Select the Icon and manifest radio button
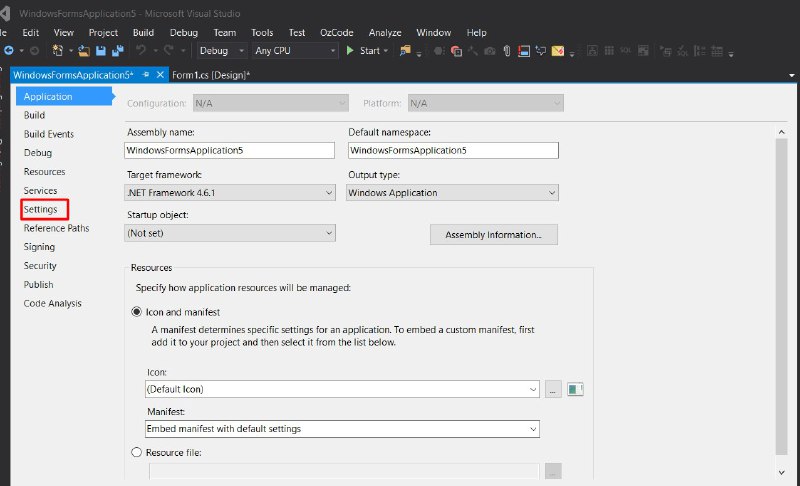 point(136,312)
